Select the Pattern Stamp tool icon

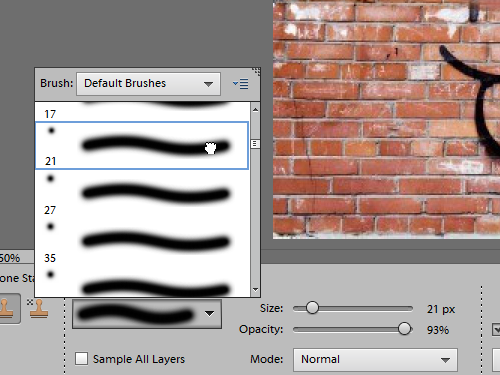[38, 308]
